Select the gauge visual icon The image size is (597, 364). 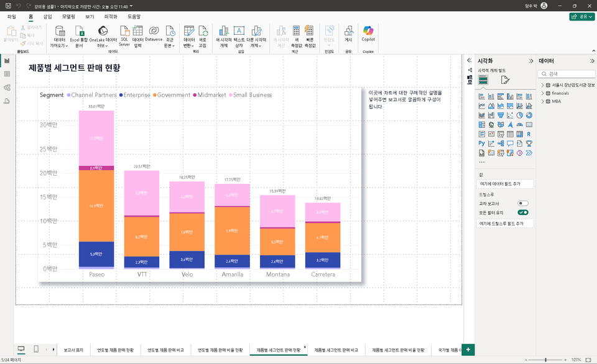point(519,125)
